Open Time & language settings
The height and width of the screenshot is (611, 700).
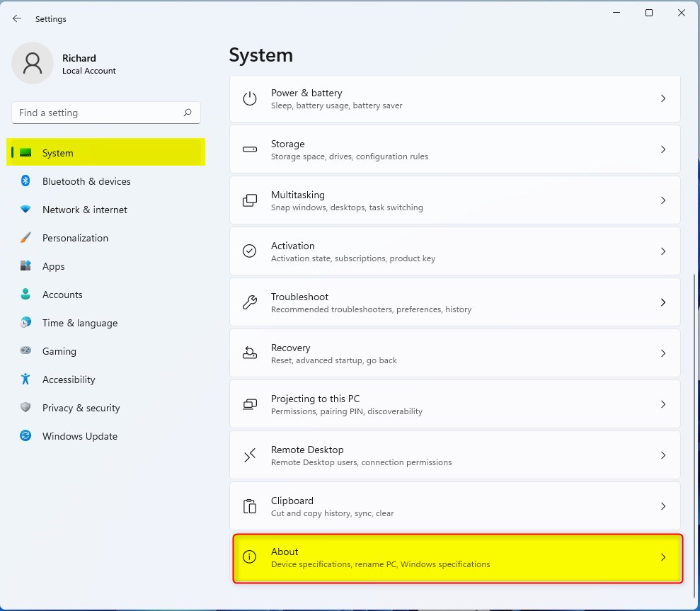point(79,323)
